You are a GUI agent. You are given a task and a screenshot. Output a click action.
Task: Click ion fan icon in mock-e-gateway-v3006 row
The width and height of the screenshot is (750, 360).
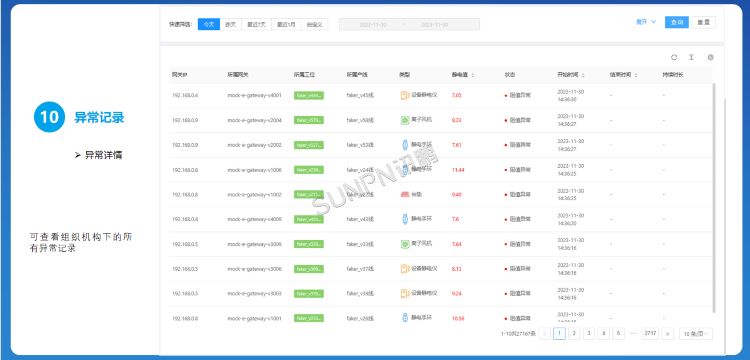click(x=405, y=244)
